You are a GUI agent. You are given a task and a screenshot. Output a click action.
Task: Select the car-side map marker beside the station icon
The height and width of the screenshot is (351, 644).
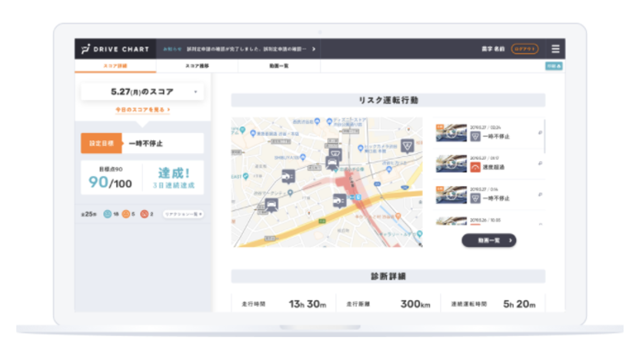340,201
